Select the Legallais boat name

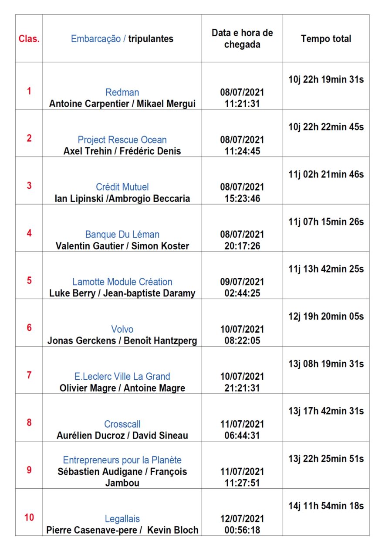click(122, 519)
